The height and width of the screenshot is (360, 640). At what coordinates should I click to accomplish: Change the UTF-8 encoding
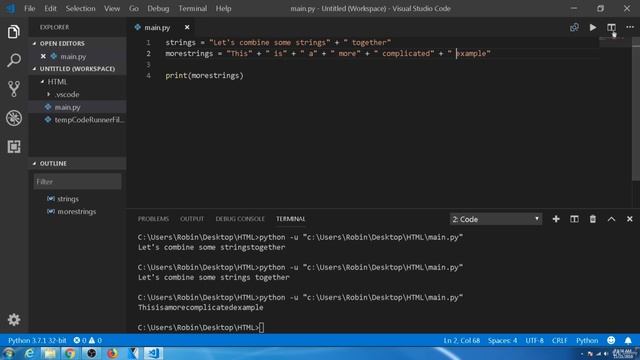[x=534, y=340]
